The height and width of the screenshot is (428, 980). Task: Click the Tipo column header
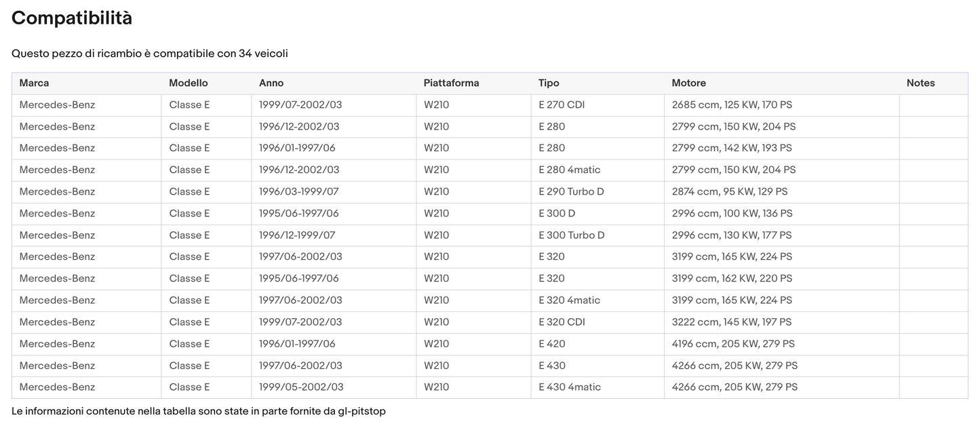(x=549, y=83)
